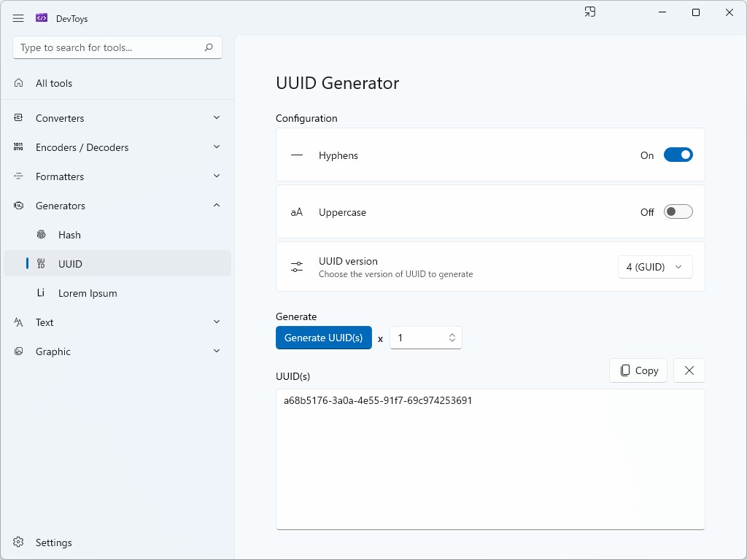Click the UUID count stepper arrows
This screenshot has width=747, height=560.
click(452, 338)
